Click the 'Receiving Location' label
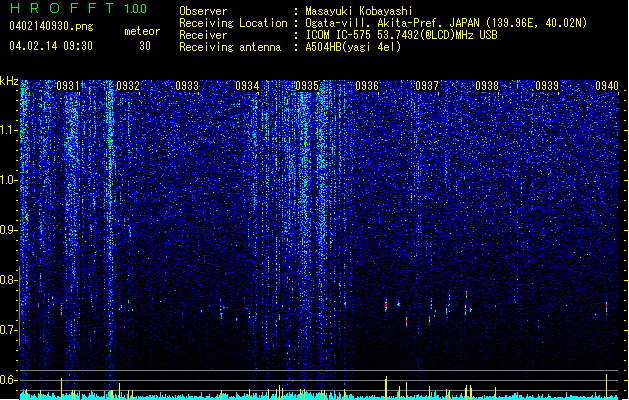Viewport: 629px width, 400px height. click(233, 23)
